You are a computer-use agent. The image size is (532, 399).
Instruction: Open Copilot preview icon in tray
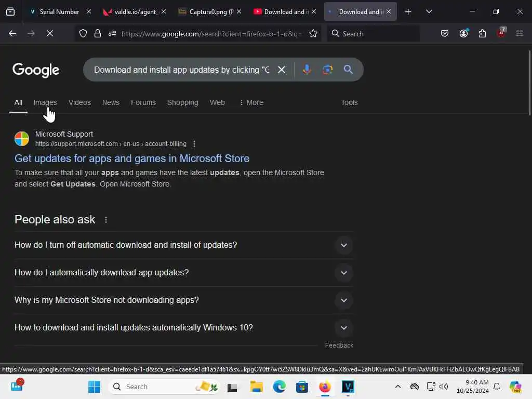(x=515, y=387)
